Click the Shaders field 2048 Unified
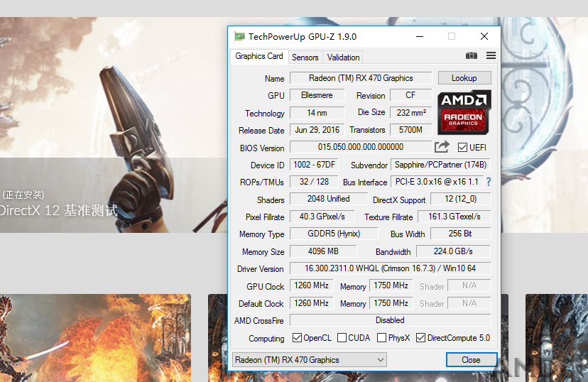Screen dimensions: 588x382 [x=329, y=199]
